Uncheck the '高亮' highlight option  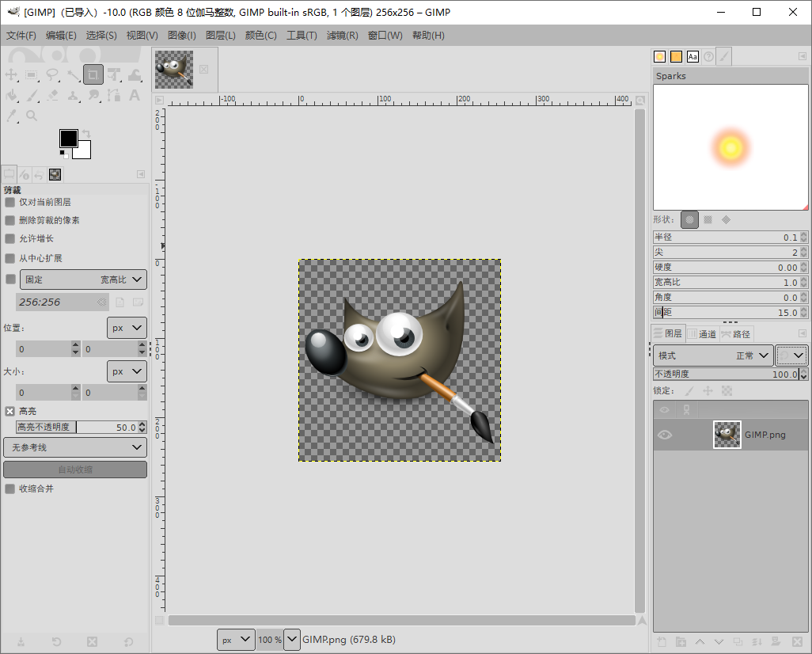(10, 411)
